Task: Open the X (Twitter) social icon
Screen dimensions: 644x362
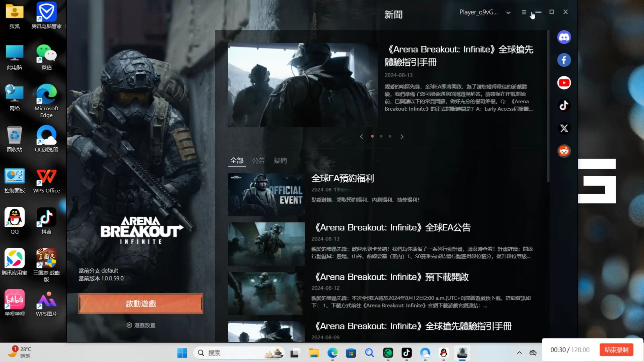Action: tap(564, 128)
